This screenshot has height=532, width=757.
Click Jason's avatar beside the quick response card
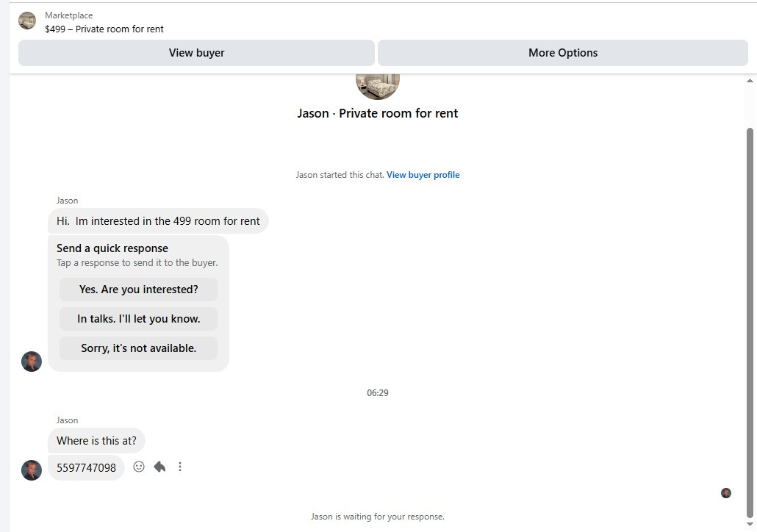tap(32, 362)
